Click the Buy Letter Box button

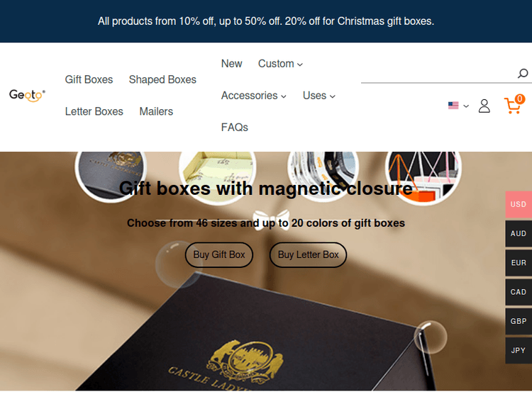pyautogui.click(x=308, y=254)
